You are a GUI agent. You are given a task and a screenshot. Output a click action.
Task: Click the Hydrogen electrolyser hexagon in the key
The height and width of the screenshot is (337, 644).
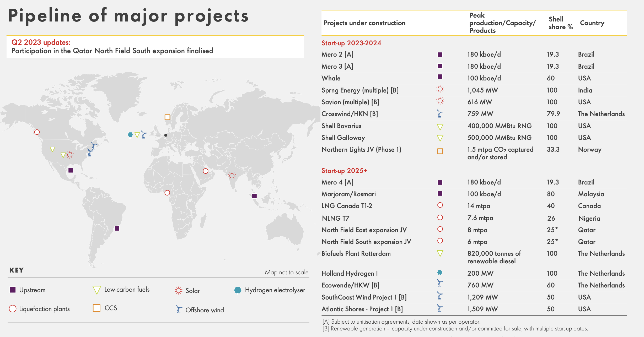click(x=238, y=290)
